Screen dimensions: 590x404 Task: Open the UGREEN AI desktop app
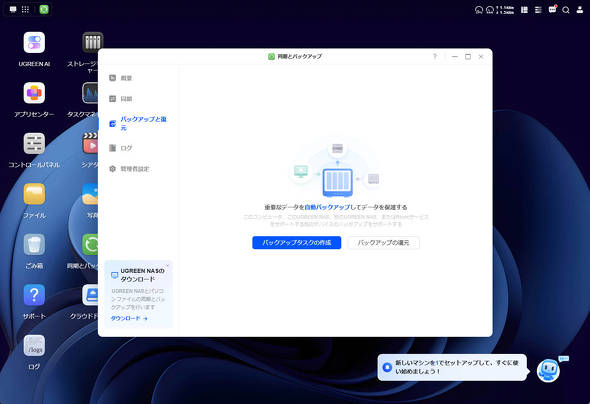(34, 42)
